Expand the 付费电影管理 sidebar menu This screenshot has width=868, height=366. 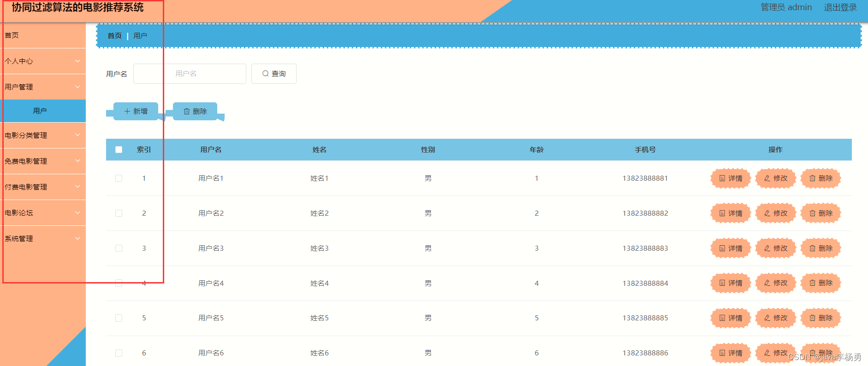pyautogui.click(x=43, y=187)
